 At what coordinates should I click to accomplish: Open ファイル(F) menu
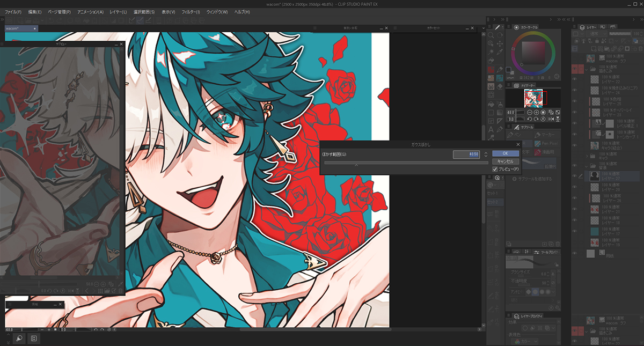(13, 12)
